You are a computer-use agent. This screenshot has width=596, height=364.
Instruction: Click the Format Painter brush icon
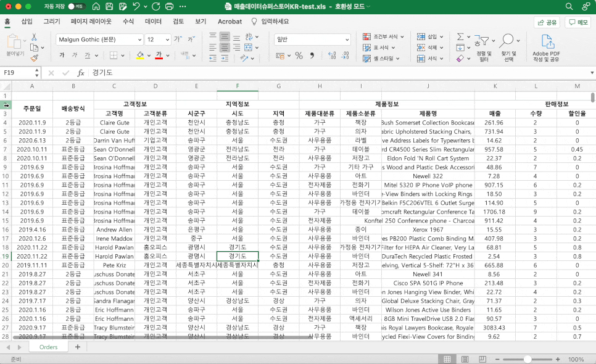(34, 58)
